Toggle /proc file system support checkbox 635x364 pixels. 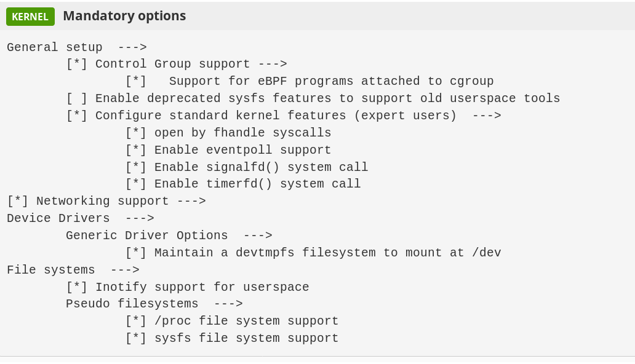point(135,321)
